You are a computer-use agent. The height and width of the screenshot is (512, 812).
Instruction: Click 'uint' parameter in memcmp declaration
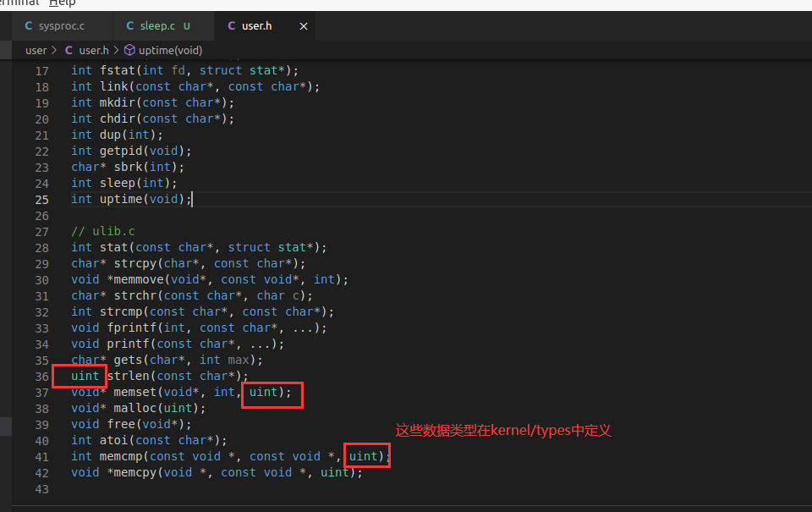[364, 456]
